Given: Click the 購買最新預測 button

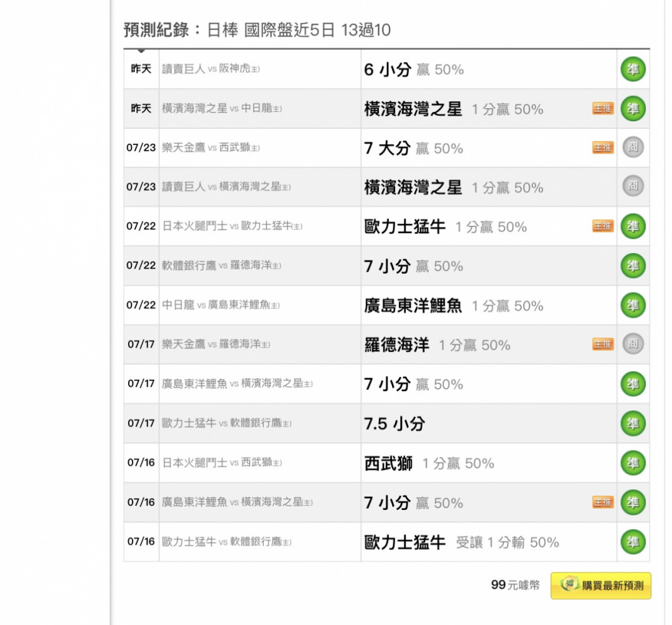Looking at the screenshot, I should tap(601, 586).
